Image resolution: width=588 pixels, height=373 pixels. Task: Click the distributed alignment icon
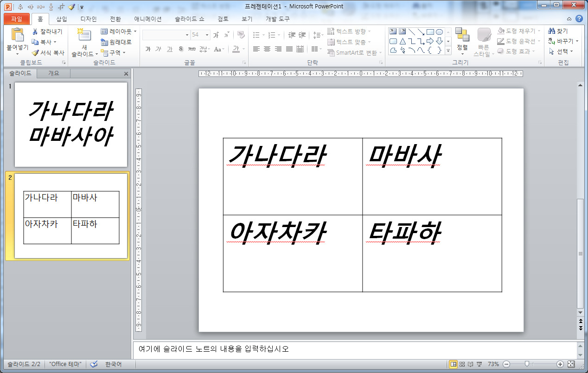click(x=300, y=49)
